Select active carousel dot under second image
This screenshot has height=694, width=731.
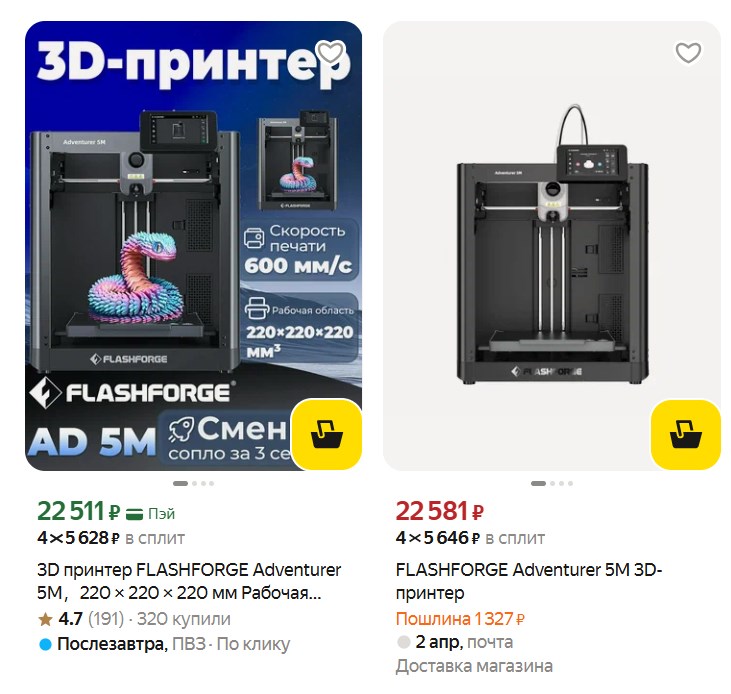pyautogui.click(x=538, y=483)
